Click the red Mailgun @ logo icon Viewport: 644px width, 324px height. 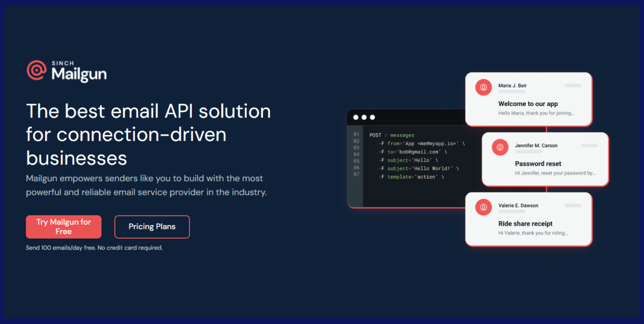coord(36,70)
